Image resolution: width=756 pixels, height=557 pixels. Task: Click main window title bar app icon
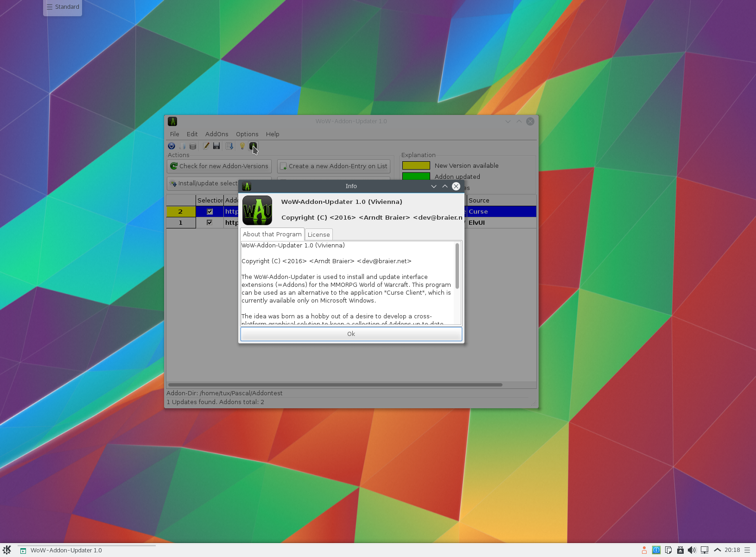[172, 121]
